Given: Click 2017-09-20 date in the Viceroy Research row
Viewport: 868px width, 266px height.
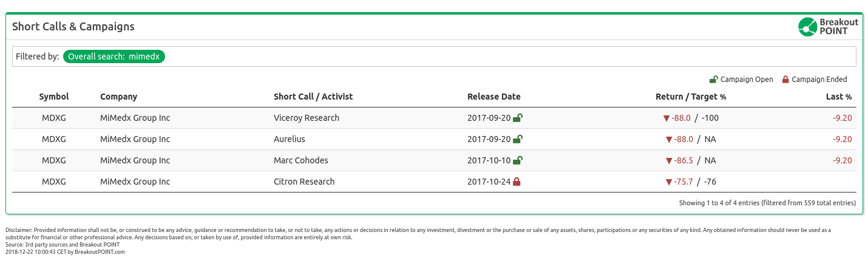Looking at the screenshot, I should coord(489,118).
